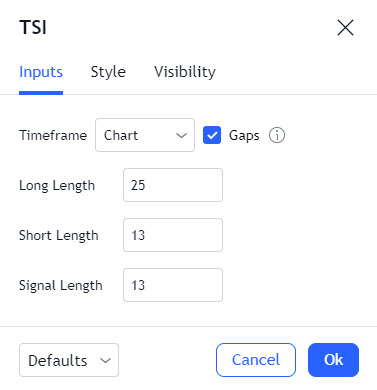Open the Timeframe Chart dropdown
377x390 pixels.
145,135
